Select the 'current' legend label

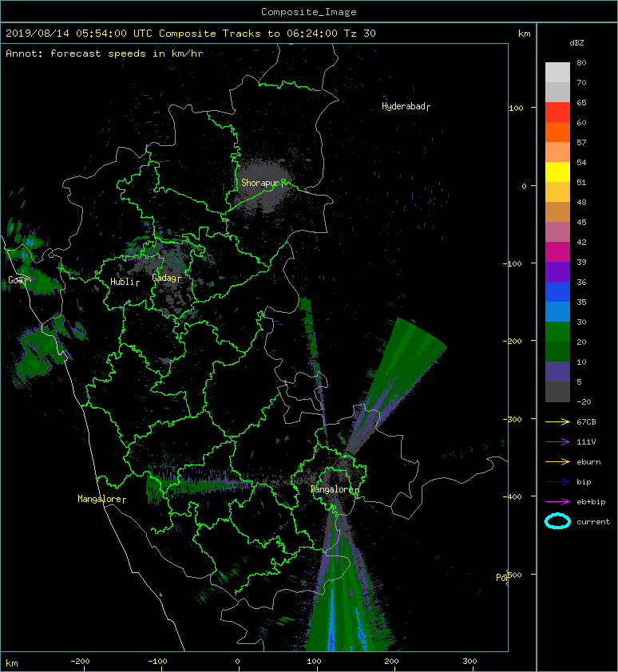[x=593, y=522]
